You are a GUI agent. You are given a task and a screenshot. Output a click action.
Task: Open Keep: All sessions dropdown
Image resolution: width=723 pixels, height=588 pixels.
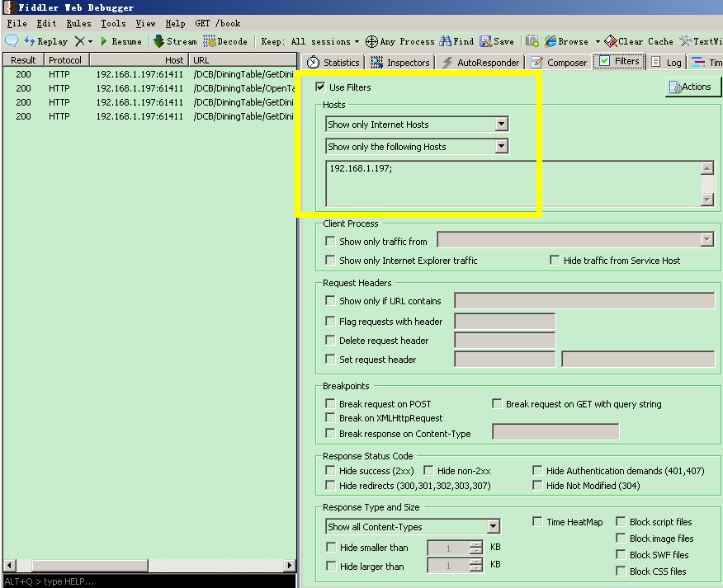click(310, 41)
